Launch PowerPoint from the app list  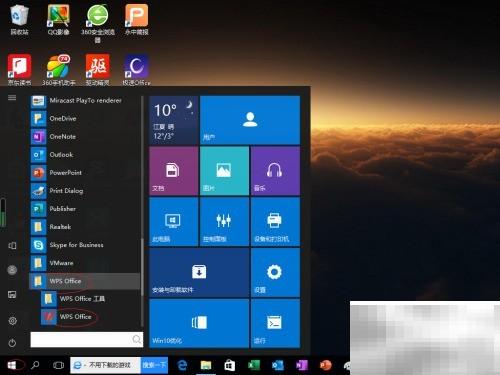pyautogui.click(x=85, y=172)
